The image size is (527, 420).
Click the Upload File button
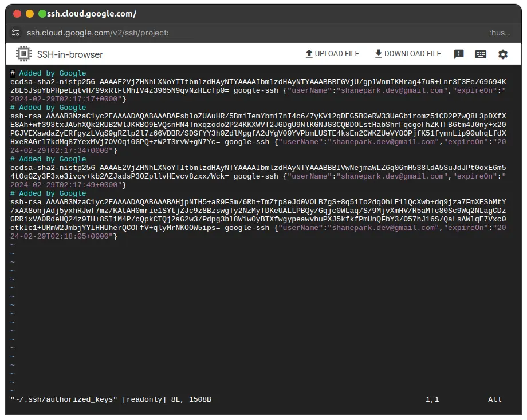click(x=332, y=54)
